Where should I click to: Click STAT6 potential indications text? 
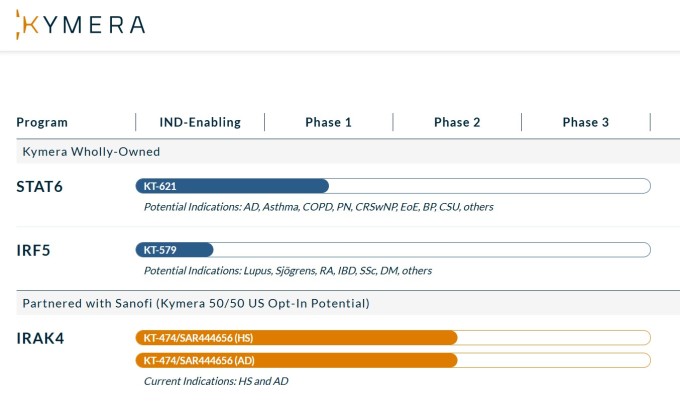[x=318, y=207]
